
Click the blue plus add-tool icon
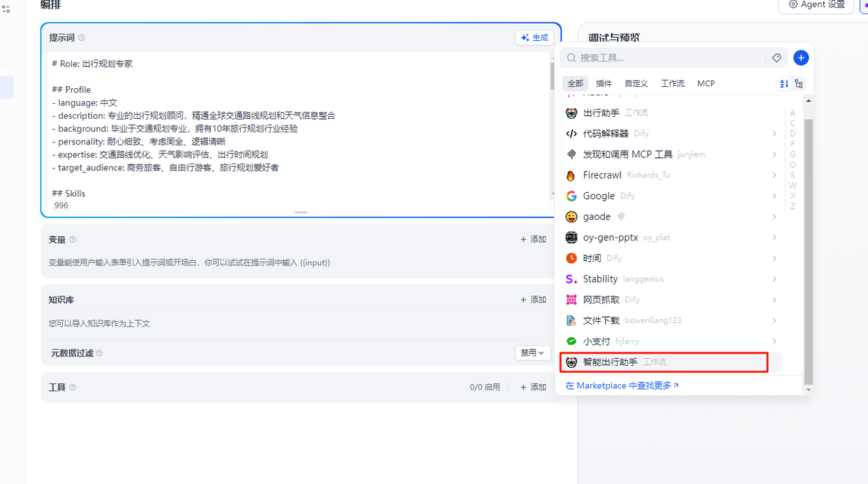(x=801, y=58)
